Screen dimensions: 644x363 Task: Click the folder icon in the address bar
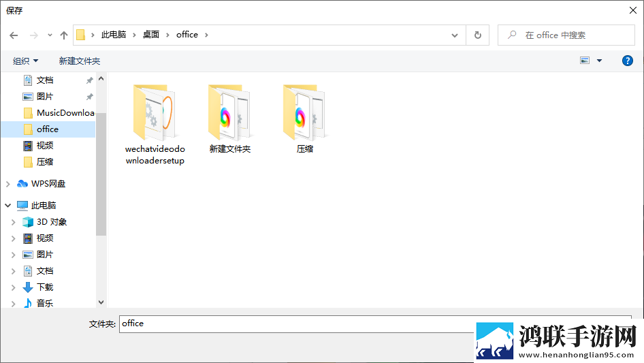pyautogui.click(x=81, y=35)
